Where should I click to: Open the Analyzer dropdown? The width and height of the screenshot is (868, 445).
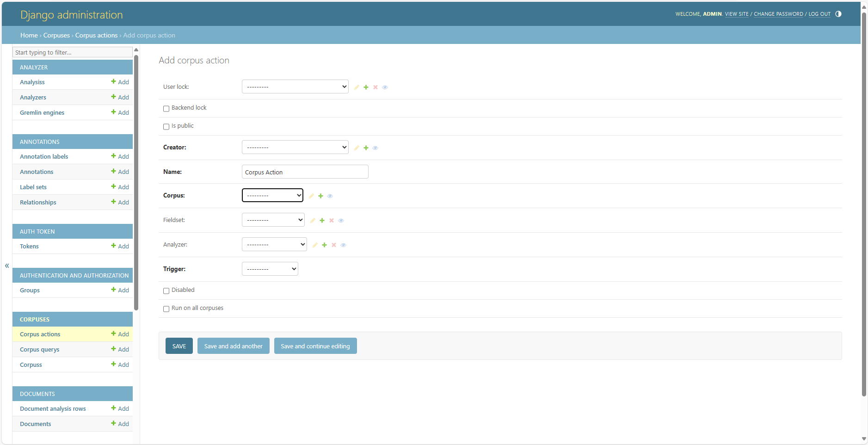click(x=274, y=244)
